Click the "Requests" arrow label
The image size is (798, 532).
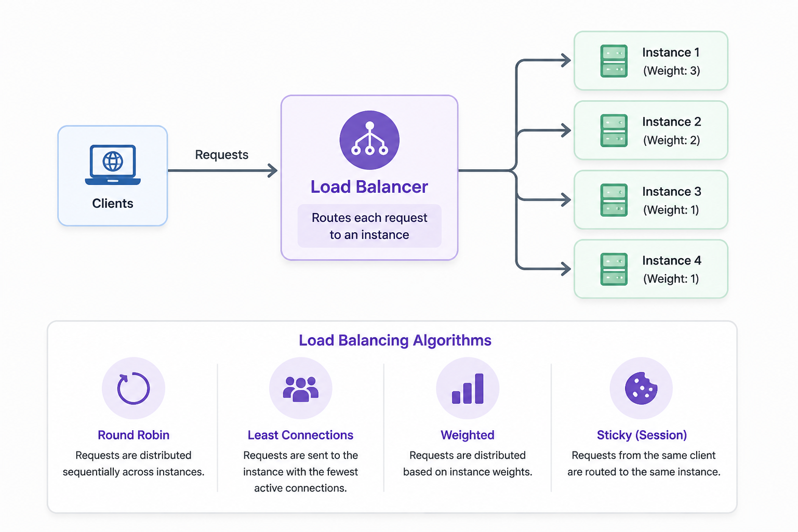pyautogui.click(x=222, y=155)
